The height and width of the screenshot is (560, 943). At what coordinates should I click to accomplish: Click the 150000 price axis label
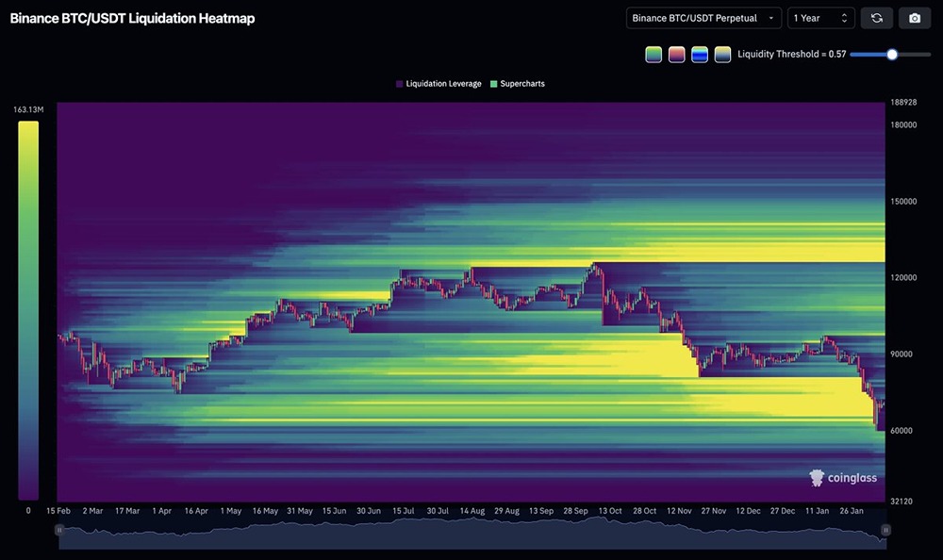903,202
